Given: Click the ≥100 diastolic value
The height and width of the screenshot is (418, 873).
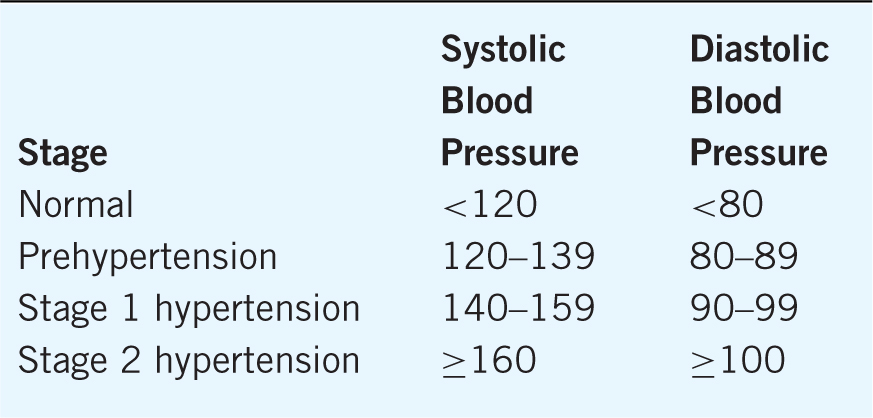Looking at the screenshot, I should point(738,360).
